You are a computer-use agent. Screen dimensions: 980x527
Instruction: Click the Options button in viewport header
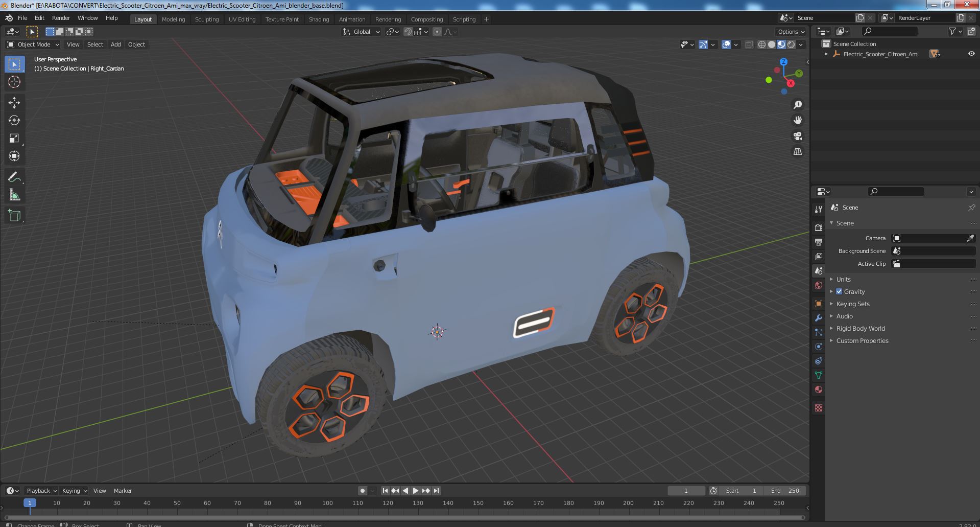pos(791,32)
